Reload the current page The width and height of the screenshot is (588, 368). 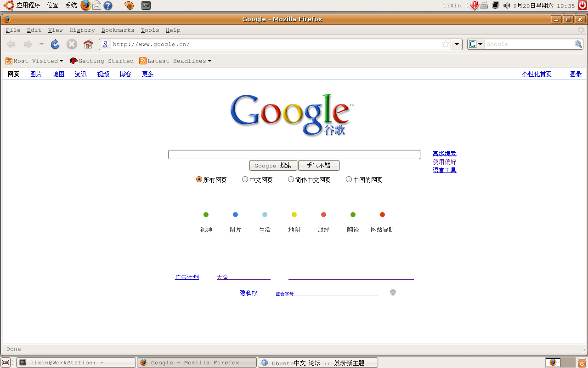(x=55, y=44)
